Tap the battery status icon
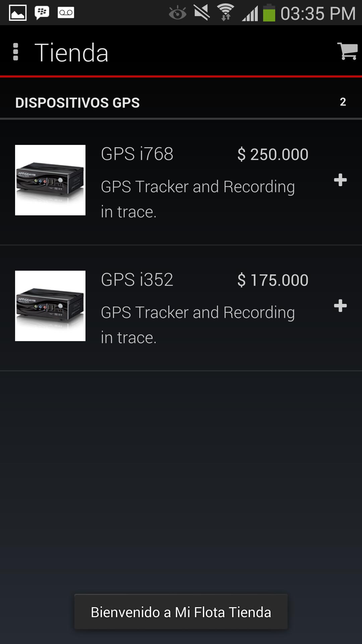This screenshot has height=644, width=362. point(269,13)
